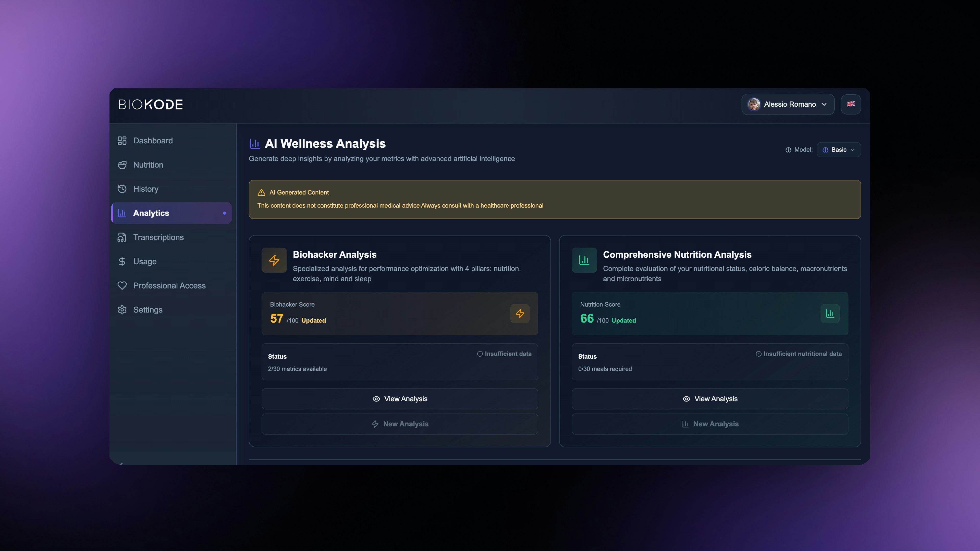Click the Transcriptions icon in sidebar
Image resolution: width=980 pixels, height=551 pixels.
(x=122, y=237)
